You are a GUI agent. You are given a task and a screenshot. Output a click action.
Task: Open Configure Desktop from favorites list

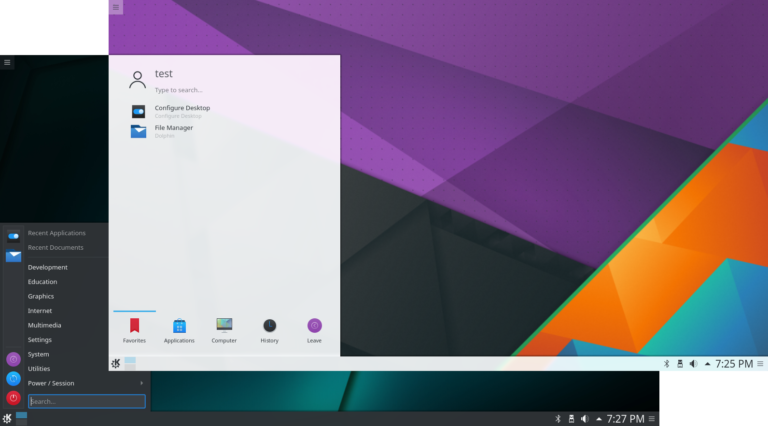tap(181, 110)
